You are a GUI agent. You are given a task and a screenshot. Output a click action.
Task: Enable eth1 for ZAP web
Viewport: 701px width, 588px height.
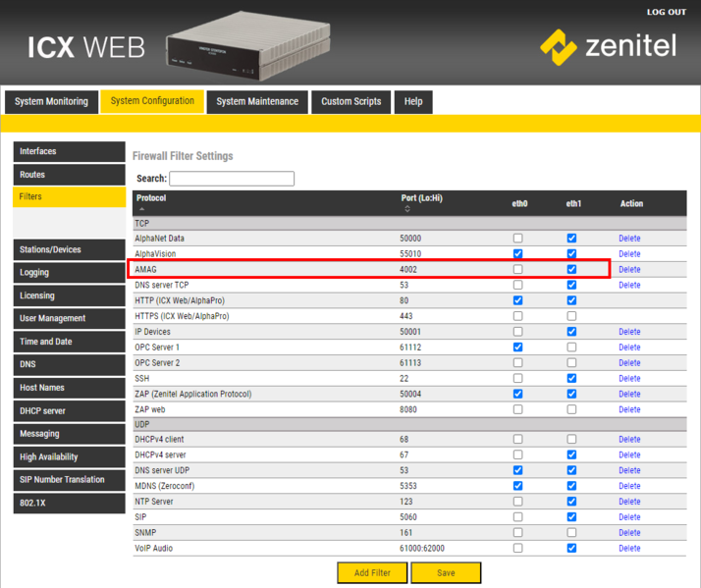coord(571,409)
